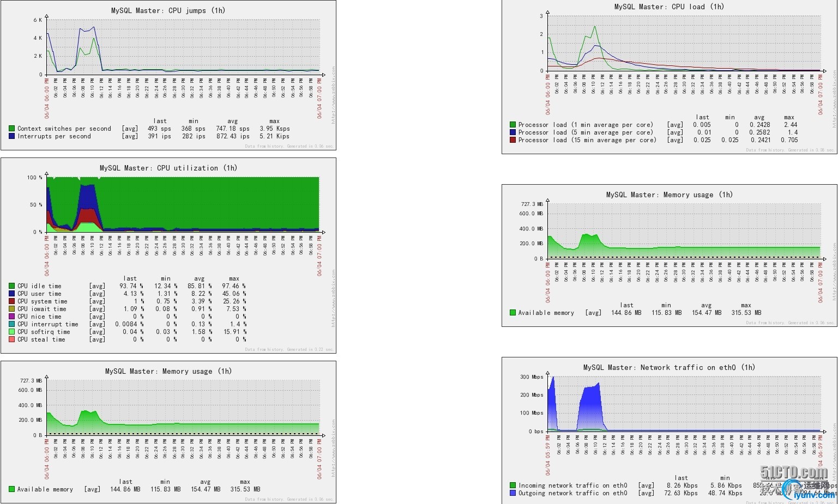Viewport: 838px width, 504px height.
Task: Click the '2.44' processor load max value
Action: [x=791, y=125]
